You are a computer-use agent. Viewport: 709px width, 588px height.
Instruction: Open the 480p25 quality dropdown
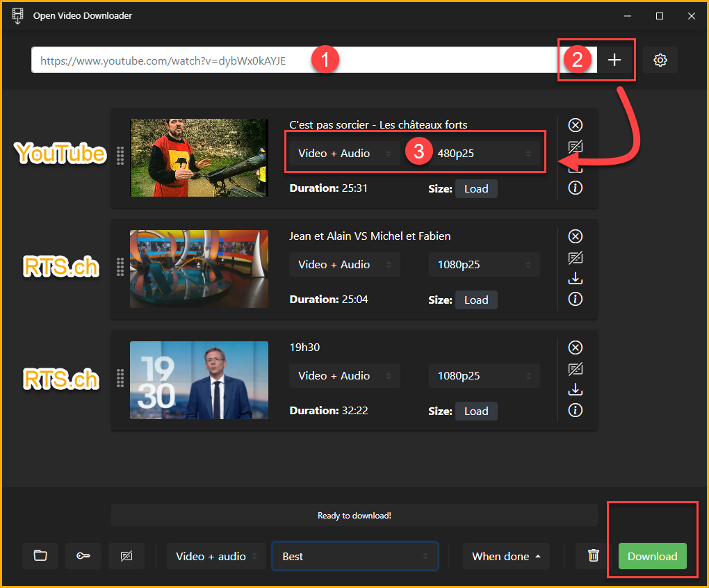[x=484, y=154]
